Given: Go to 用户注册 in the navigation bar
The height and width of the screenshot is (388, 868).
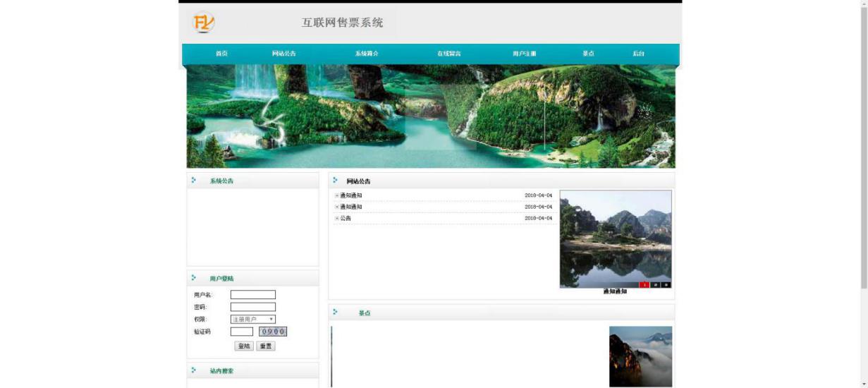Looking at the screenshot, I should (524, 54).
